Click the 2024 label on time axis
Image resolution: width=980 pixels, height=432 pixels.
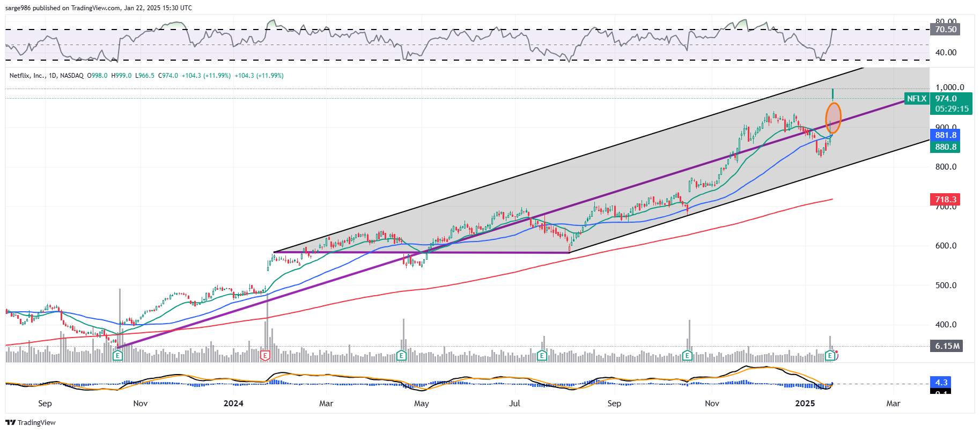click(x=233, y=404)
